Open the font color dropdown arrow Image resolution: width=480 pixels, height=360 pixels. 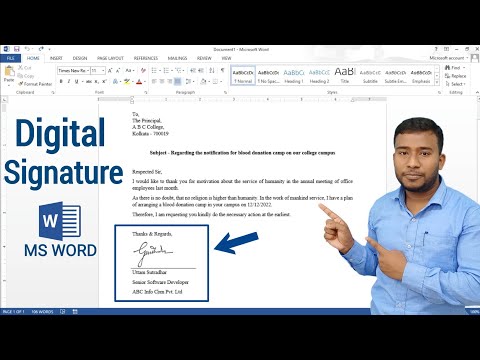[x=145, y=82]
